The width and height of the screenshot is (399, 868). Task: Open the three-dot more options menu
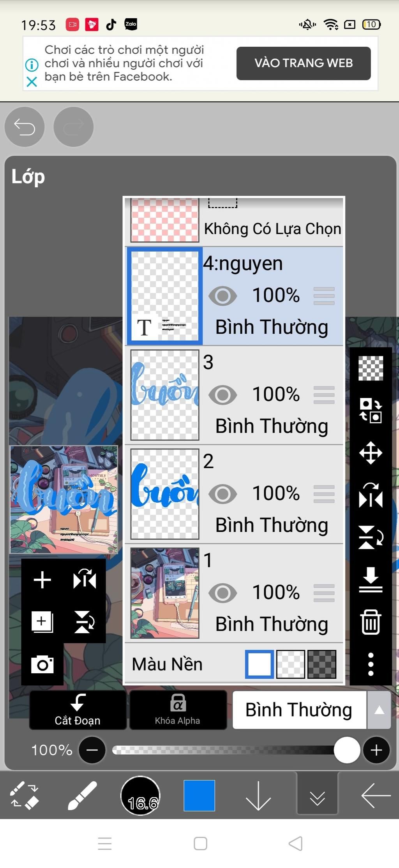tap(371, 664)
